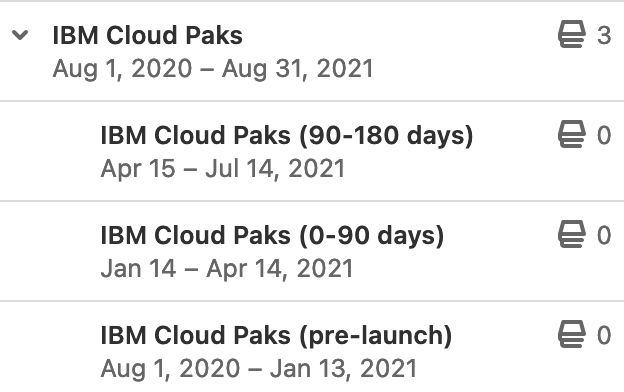Click date range Aug 1, 2020 – Jan 13, 2021

tap(259, 368)
